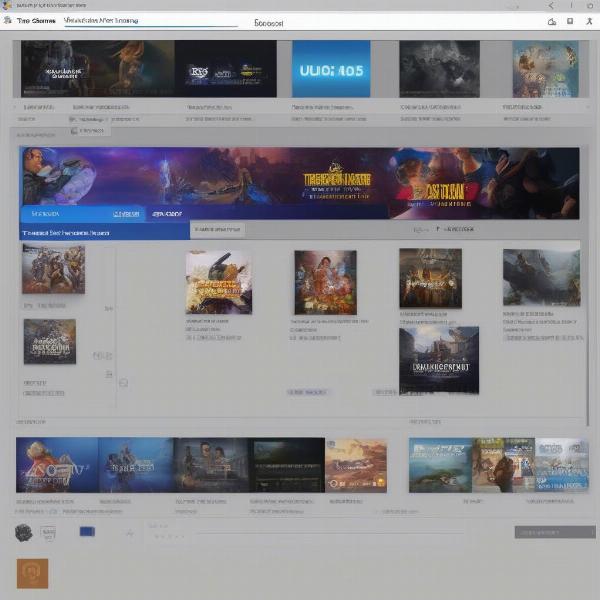The image size is (600, 600).
Task: Open the near-black bottom strip tile with thin lines
Action: [287, 465]
